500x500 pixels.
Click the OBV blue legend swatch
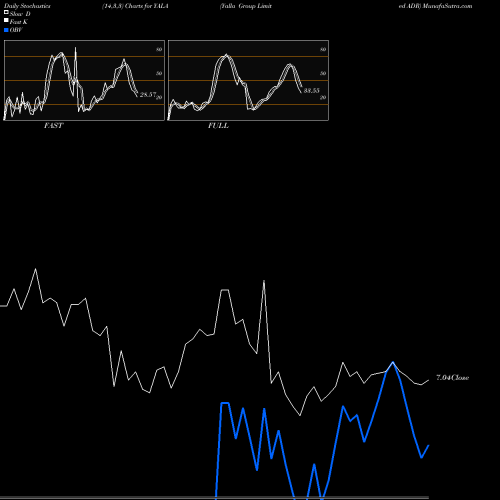tap(6, 30)
